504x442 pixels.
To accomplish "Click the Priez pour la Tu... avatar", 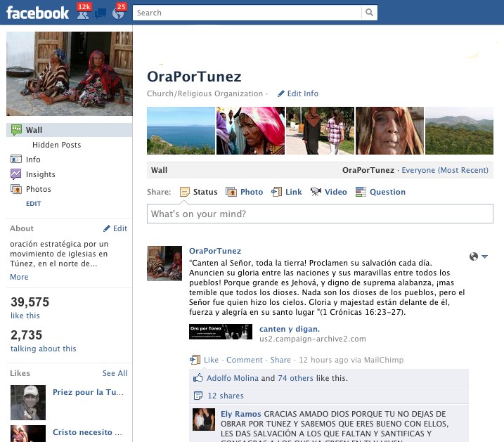I will (28, 403).
